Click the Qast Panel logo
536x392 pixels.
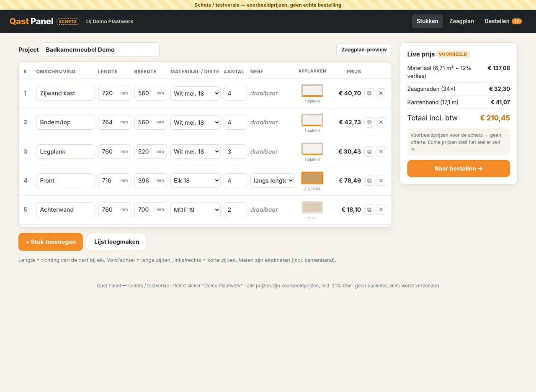[x=31, y=21]
